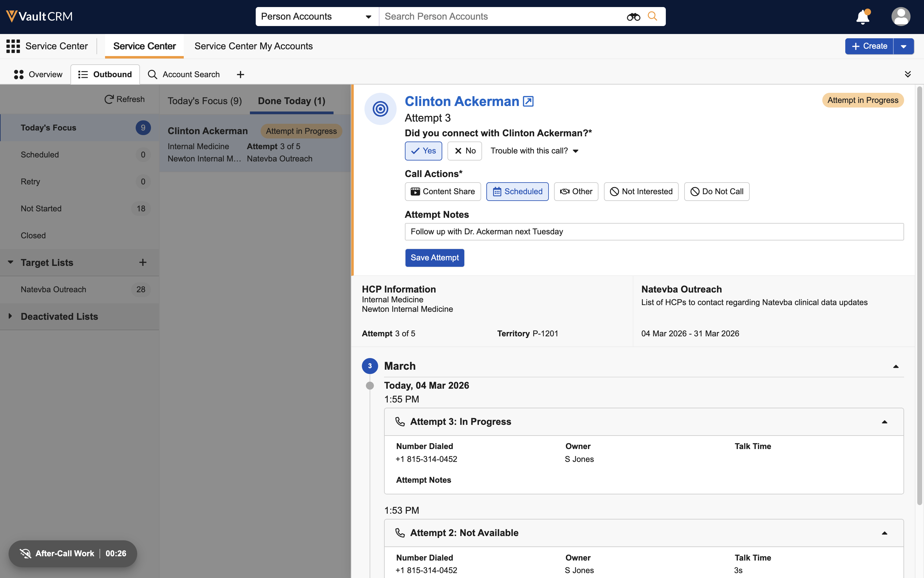924x578 pixels.
Task: Toggle the Do Not Call action
Action: pyautogui.click(x=716, y=191)
